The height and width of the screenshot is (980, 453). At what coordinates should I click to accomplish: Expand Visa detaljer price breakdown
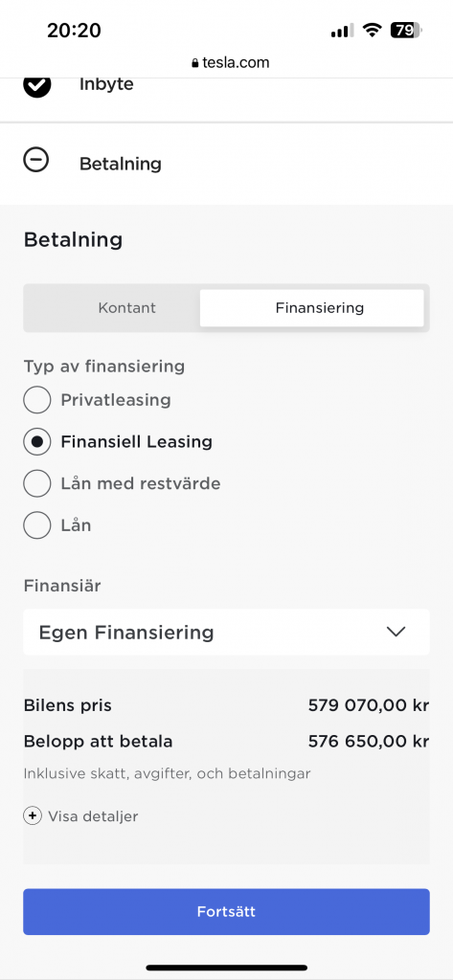click(x=93, y=816)
